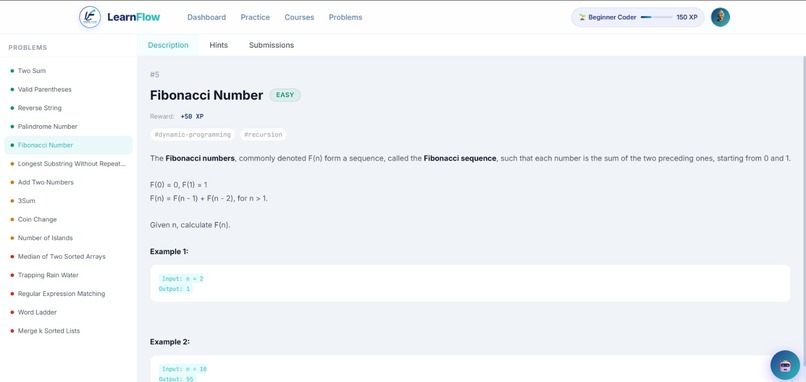Open the chatbot assistant icon
Viewport: 806px width, 382px height.
pos(785,365)
